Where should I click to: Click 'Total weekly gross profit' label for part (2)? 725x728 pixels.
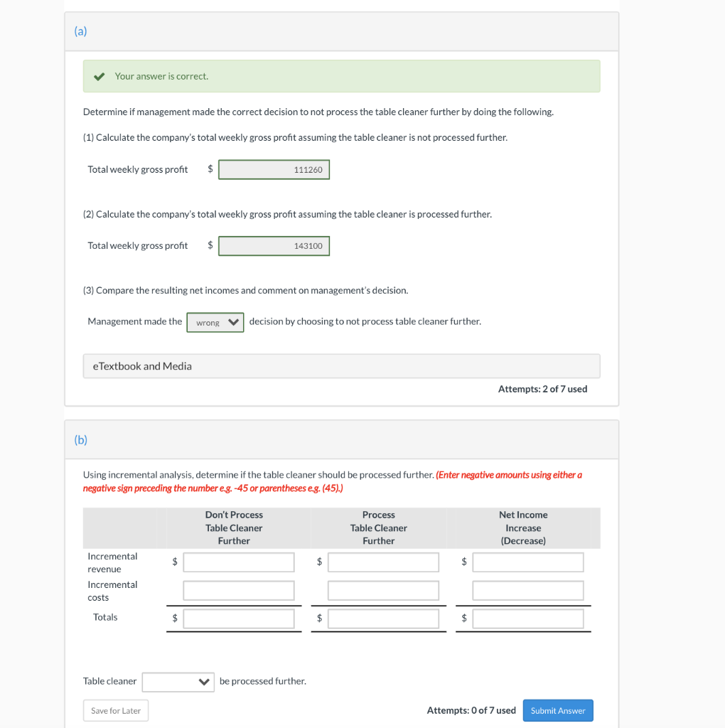point(138,245)
